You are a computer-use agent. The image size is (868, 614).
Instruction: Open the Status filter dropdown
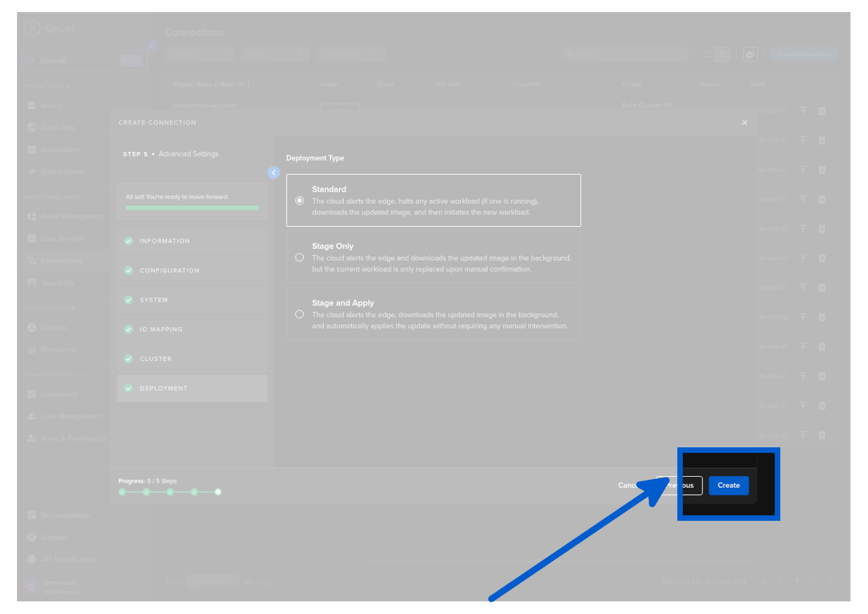pos(274,54)
